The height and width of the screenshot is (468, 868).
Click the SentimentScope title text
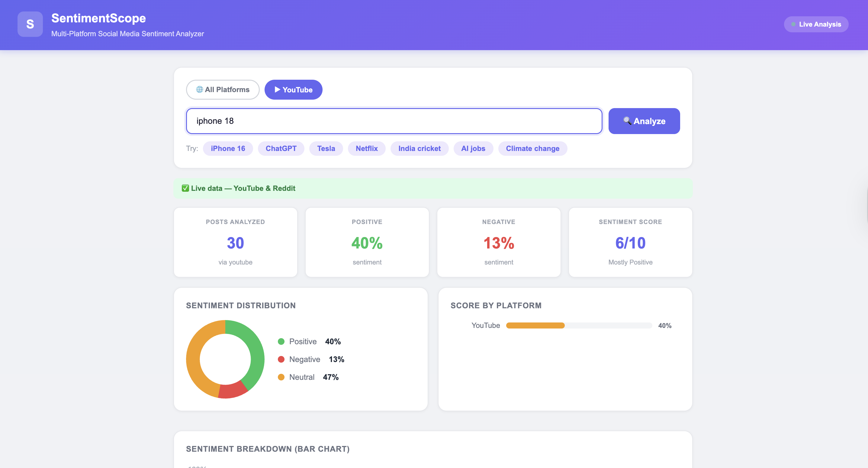98,18
